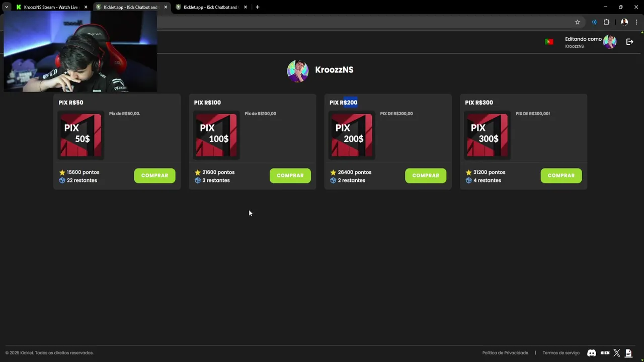Close the active Kicklet.app tab
This screenshot has width=644, height=362.
[166, 7]
